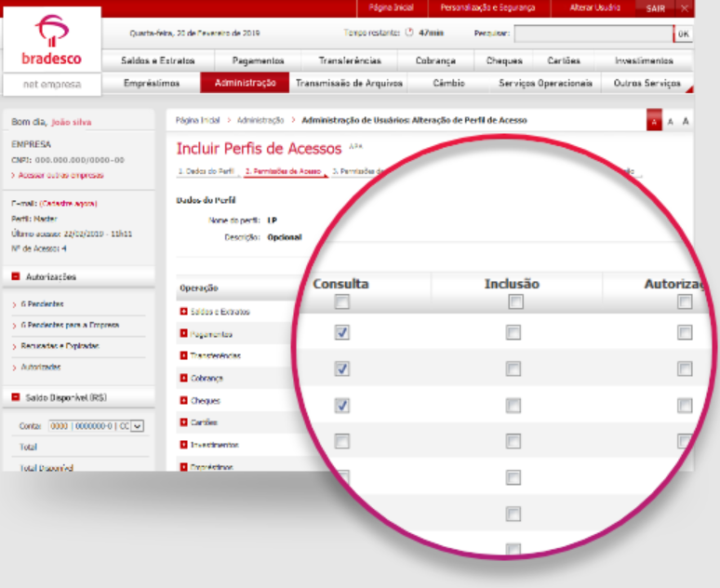Expand the Cartões operation row

[183, 422]
